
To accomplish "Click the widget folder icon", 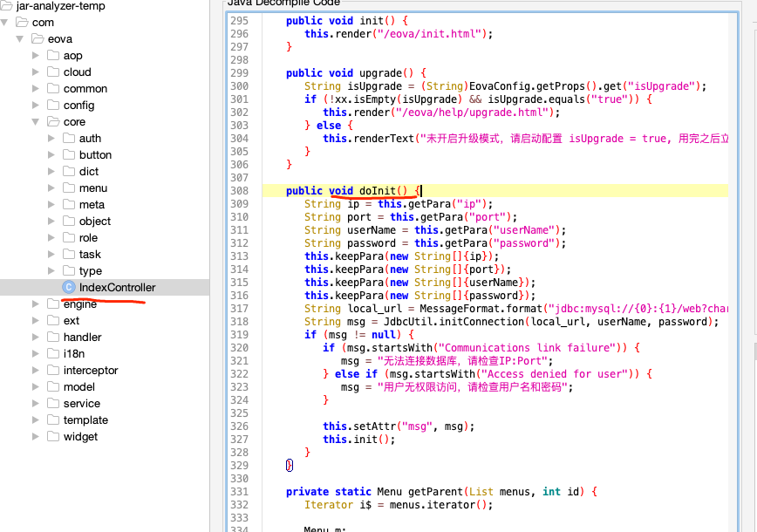I will [x=53, y=436].
